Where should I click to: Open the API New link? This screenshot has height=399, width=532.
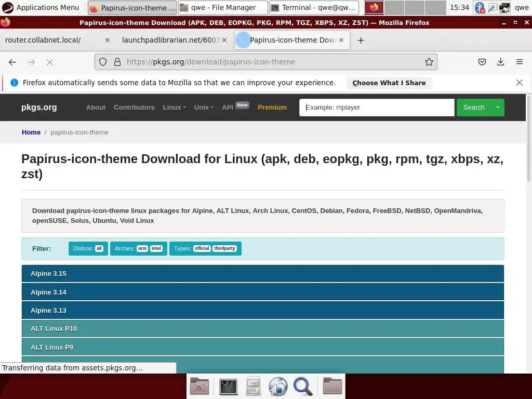[x=235, y=107]
